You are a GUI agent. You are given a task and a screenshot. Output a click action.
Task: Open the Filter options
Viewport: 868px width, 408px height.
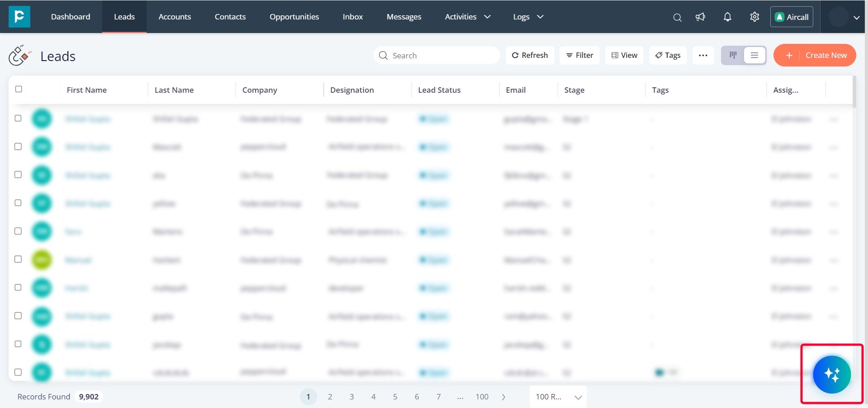click(x=579, y=55)
